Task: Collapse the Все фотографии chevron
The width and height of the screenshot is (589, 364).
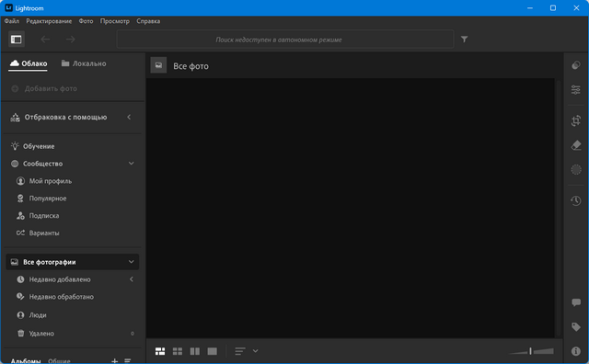Action: click(131, 262)
